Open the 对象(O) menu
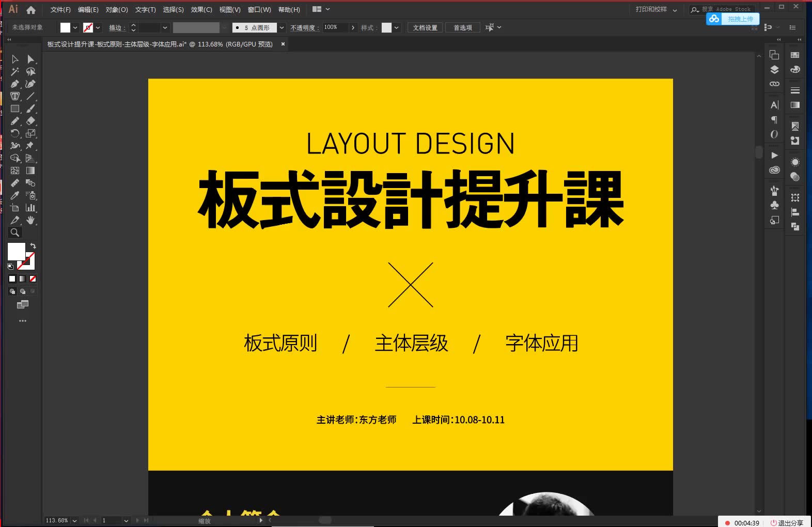 117,10
